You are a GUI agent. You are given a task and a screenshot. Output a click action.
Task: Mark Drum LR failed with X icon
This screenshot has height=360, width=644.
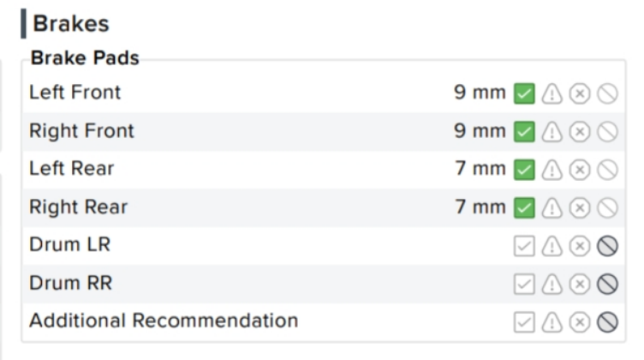580,246
